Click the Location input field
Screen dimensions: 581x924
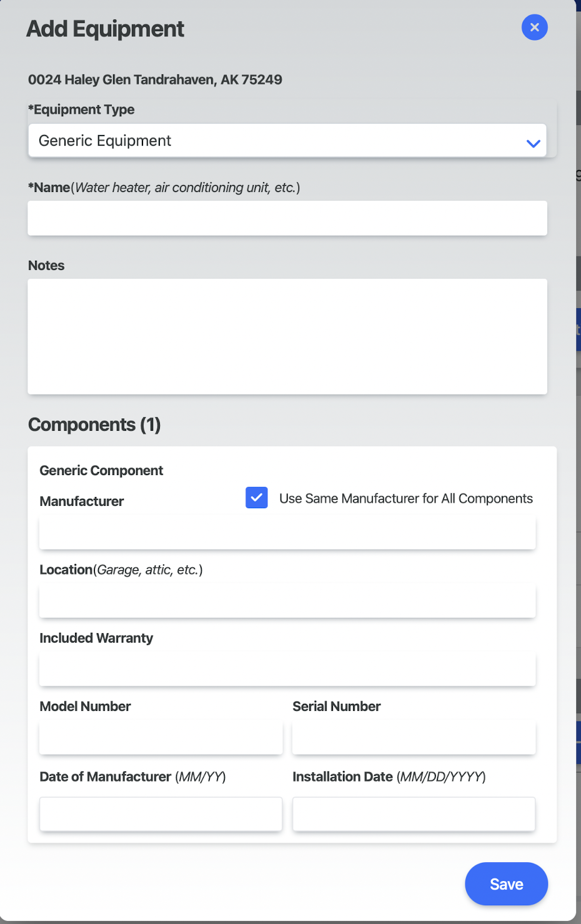(287, 601)
